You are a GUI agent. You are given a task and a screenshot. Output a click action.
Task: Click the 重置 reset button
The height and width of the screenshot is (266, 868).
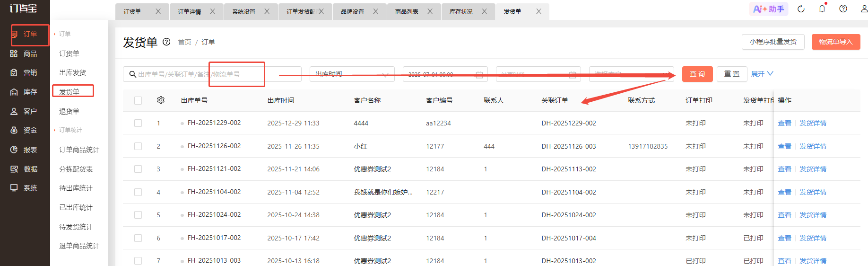pos(732,74)
